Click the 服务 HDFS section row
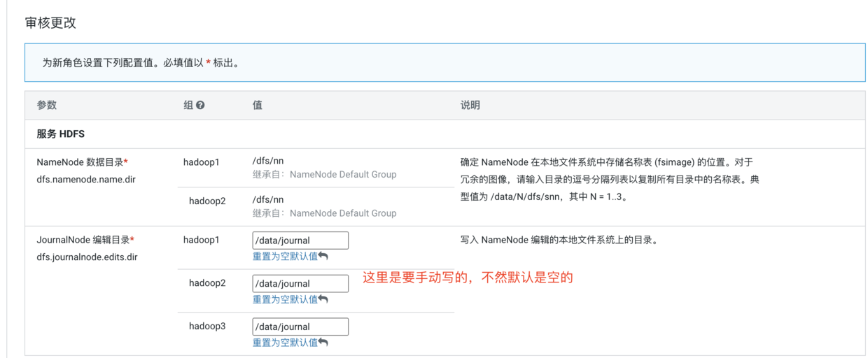 61,134
